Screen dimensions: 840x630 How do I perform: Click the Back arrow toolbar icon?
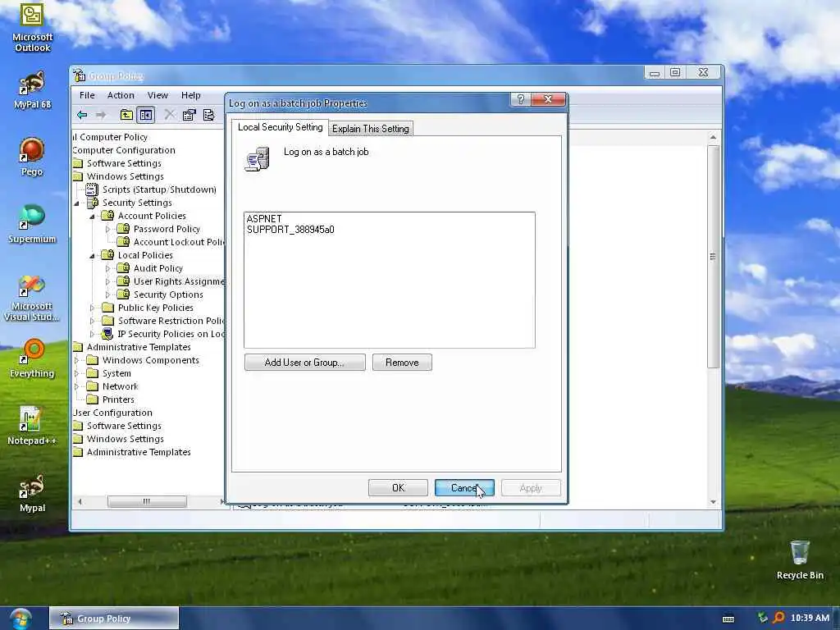click(x=82, y=115)
